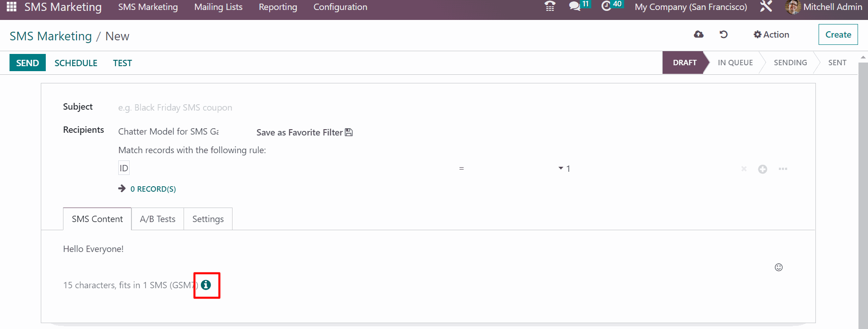868x329 pixels.
Task: Click Save as Favorite Filter
Action: [300, 132]
